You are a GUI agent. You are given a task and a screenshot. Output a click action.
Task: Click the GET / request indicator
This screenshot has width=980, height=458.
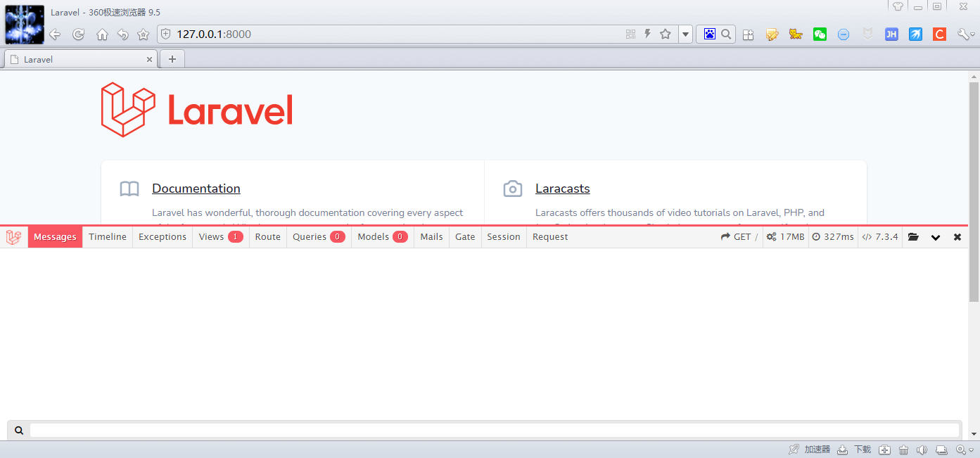(x=739, y=237)
